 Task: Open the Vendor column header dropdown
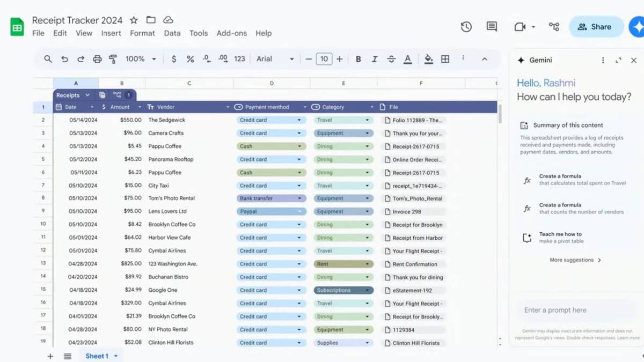point(228,107)
